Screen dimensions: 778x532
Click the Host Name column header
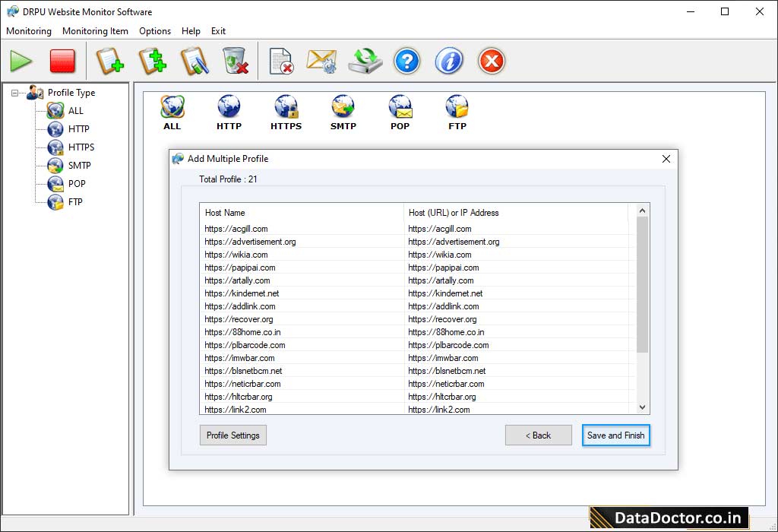coord(302,212)
